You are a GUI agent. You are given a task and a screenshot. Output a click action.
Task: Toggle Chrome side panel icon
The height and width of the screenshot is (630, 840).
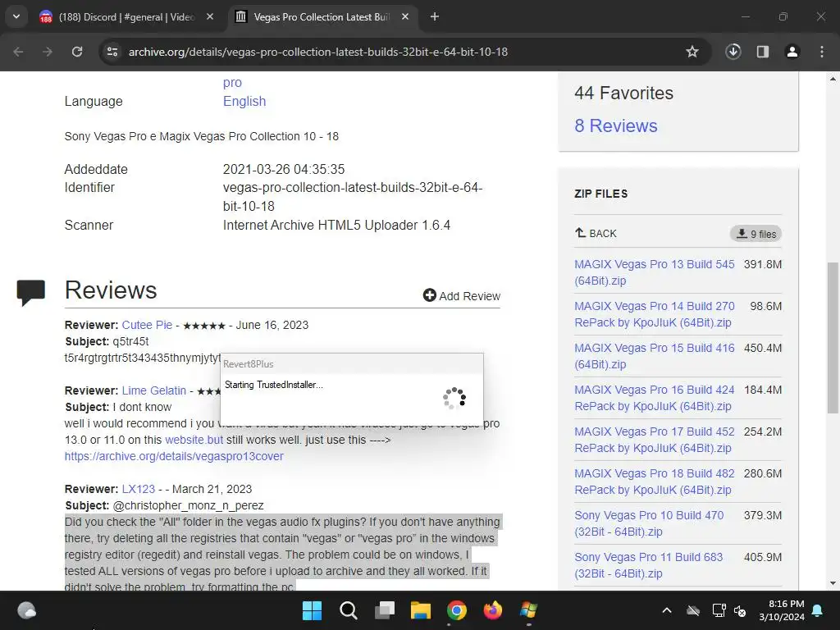point(763,52)
